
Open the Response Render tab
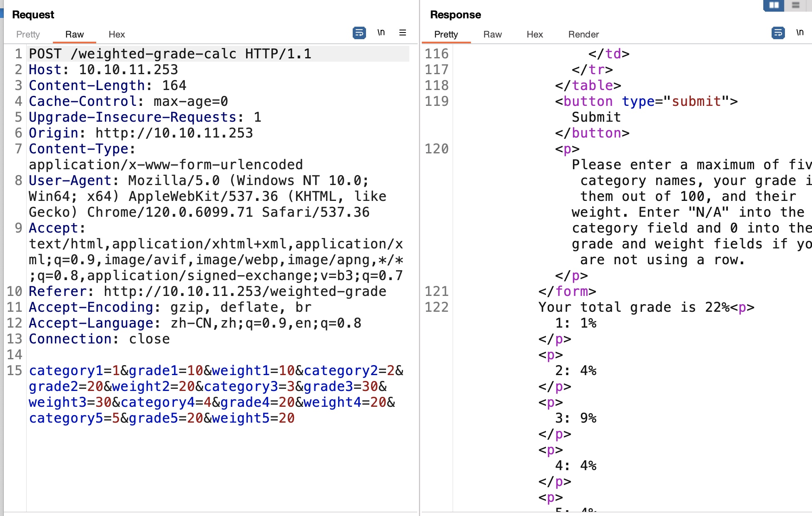pyautogui.click(x=583, y=34)
